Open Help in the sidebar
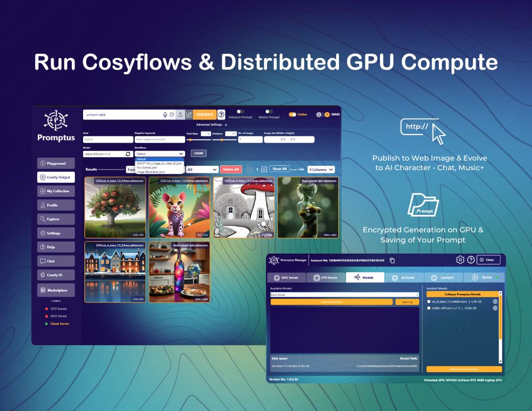The image size is (532, 411). point(56,247)
